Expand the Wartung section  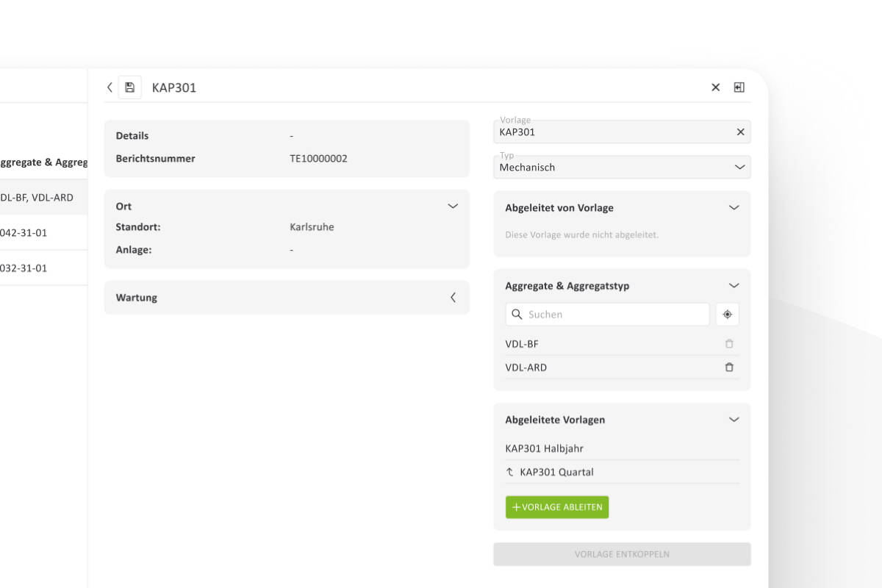pos(453,298)
